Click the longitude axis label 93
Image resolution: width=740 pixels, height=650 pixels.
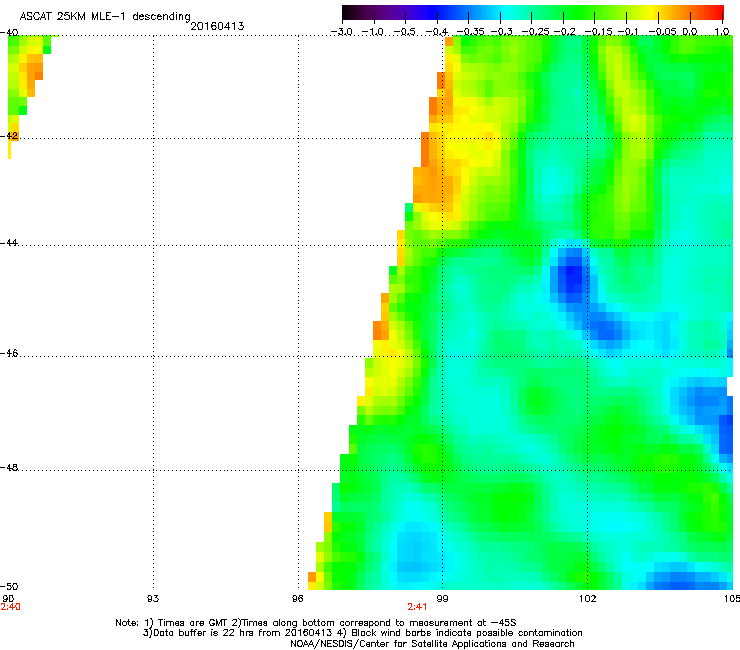coord(153,599)
